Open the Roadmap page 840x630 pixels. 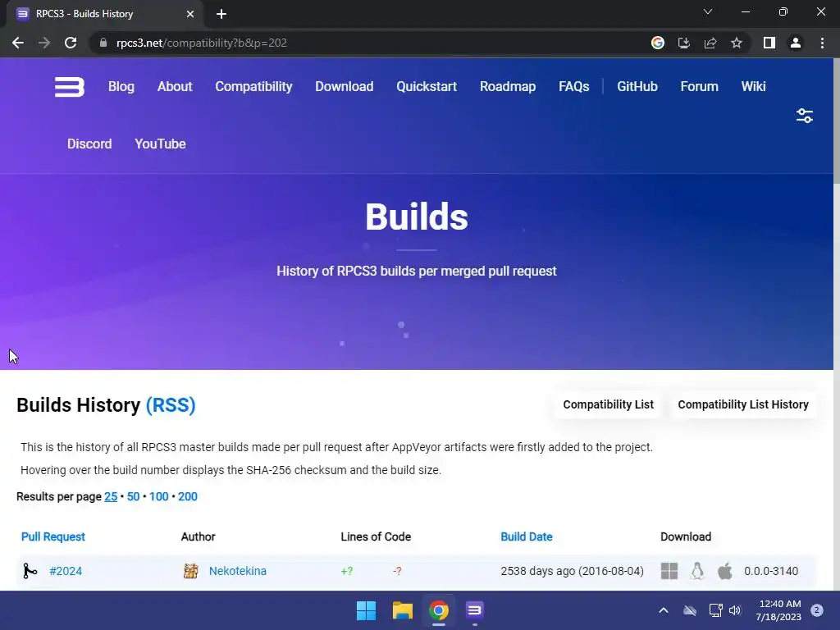pyautogui.click(x=507, y=87)
